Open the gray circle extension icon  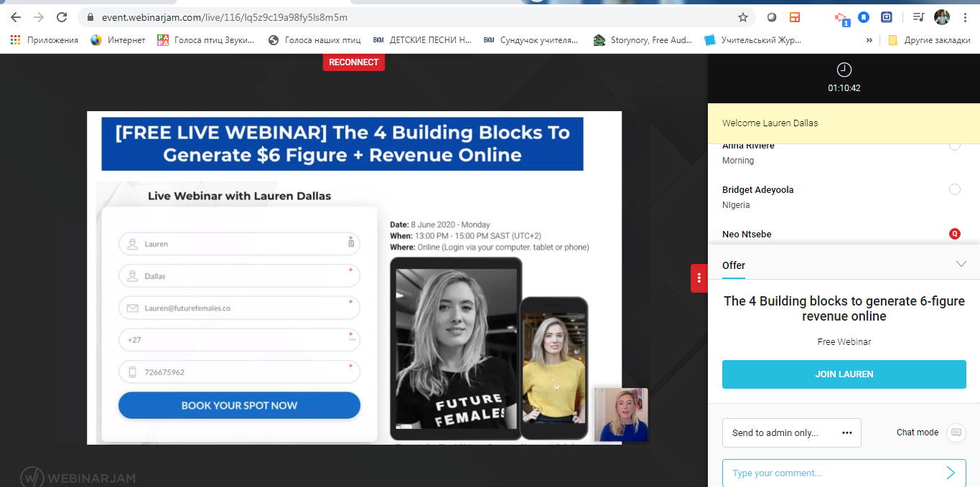[772, 17]
